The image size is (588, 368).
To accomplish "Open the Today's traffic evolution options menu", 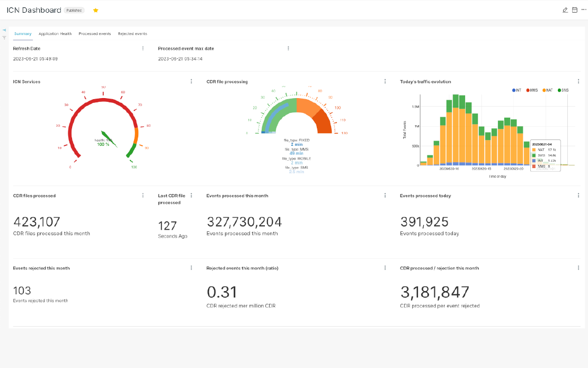I will [x=578, y=81].
